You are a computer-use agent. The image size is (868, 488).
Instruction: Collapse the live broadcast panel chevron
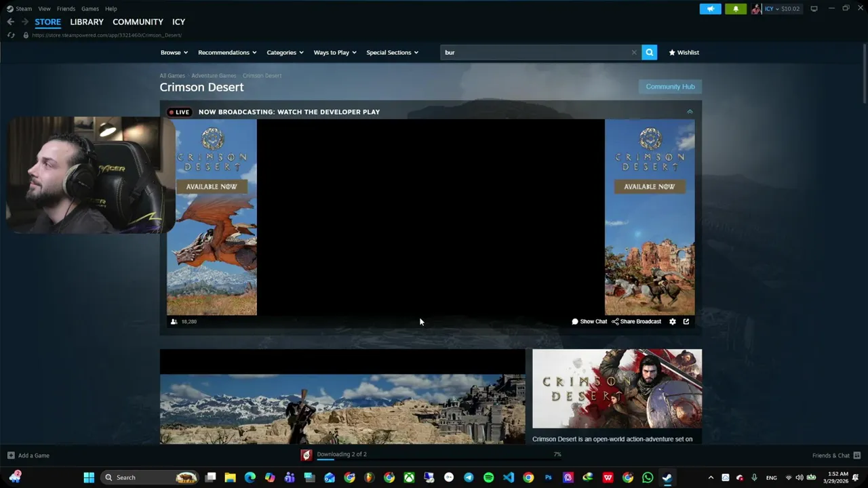click(x=690, y=112)
